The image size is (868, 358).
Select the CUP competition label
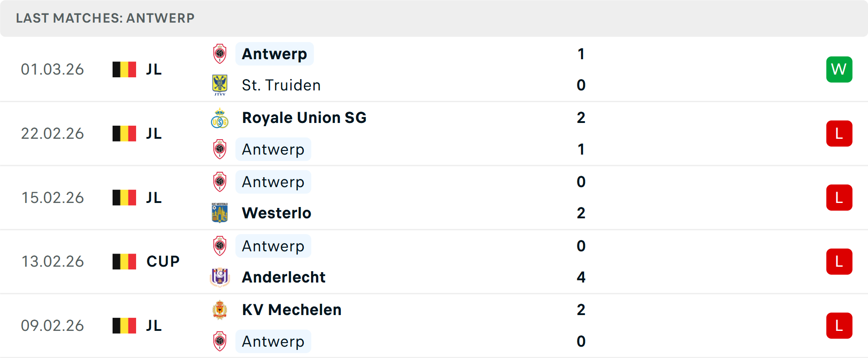(163, 261)
